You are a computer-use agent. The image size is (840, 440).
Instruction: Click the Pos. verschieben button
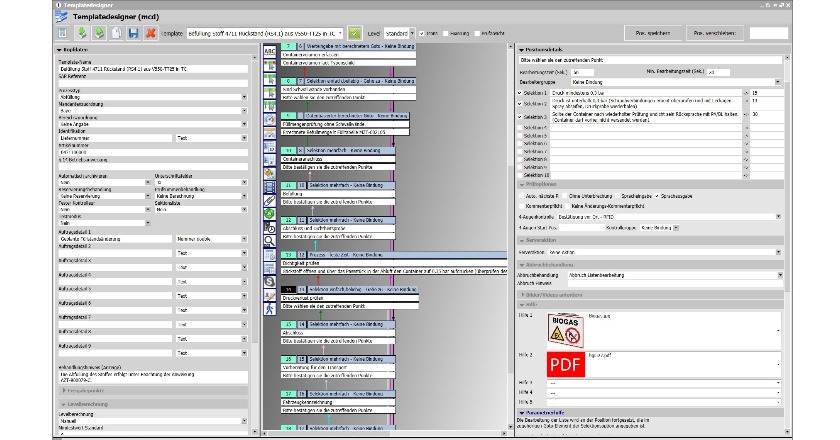(715, 33)
